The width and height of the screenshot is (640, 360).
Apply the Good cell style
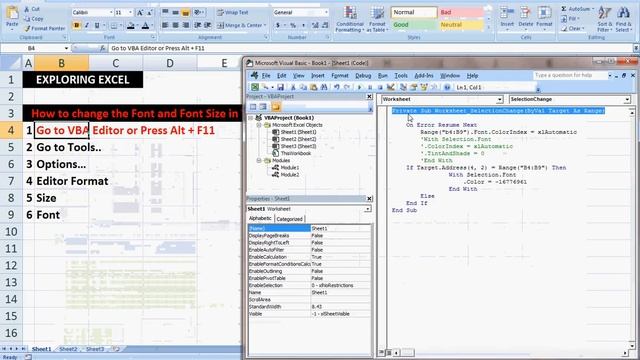coord(414,25)
